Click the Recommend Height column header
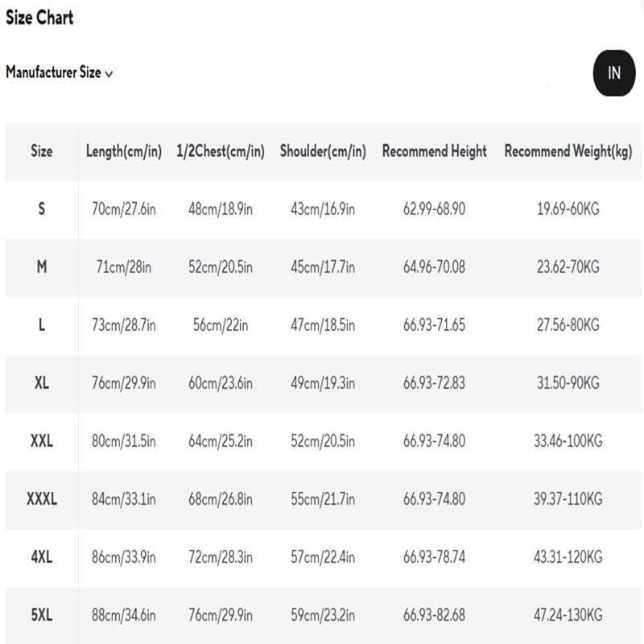Screen dimensions: 644x644 click(435, 151)
